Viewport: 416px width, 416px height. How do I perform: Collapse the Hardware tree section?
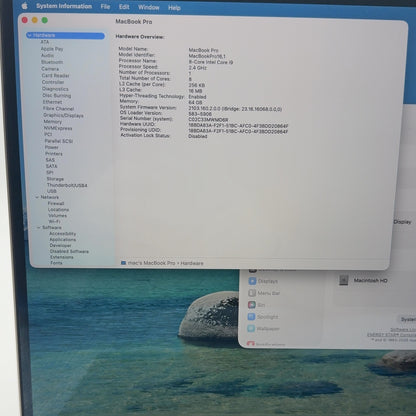[30, 35]
